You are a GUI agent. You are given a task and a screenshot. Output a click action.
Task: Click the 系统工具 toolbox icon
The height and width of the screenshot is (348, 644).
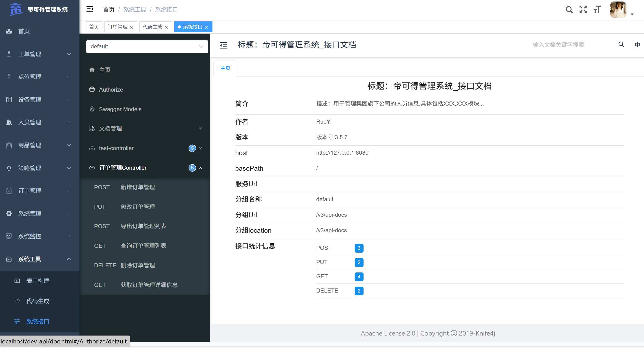tap(9, 259)
